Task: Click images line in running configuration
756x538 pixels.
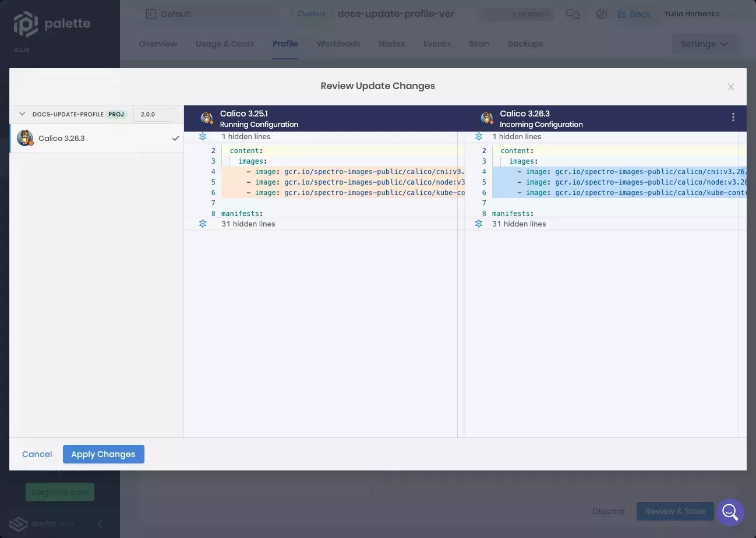Action: (253, 161)
